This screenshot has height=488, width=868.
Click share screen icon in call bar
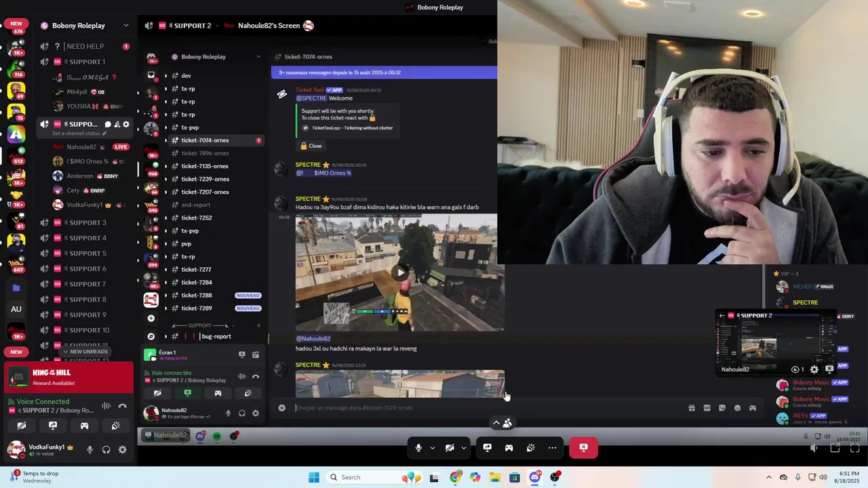pos(487,447)
